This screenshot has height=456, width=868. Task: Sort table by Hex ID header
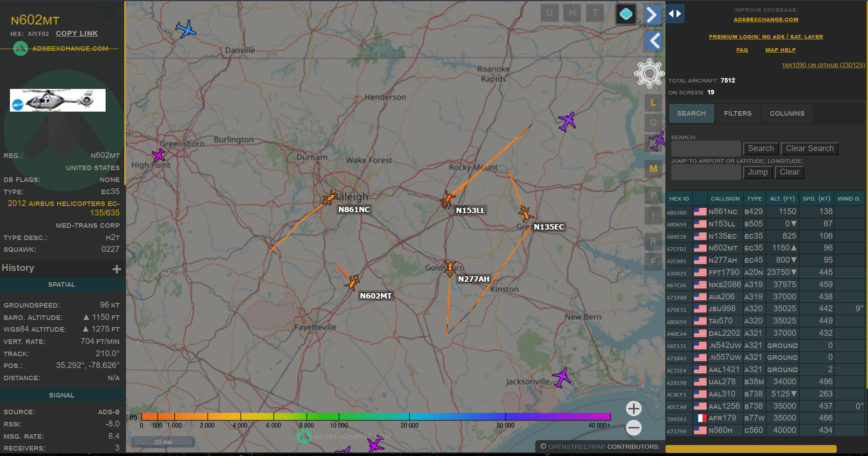[x=679, y=199]
